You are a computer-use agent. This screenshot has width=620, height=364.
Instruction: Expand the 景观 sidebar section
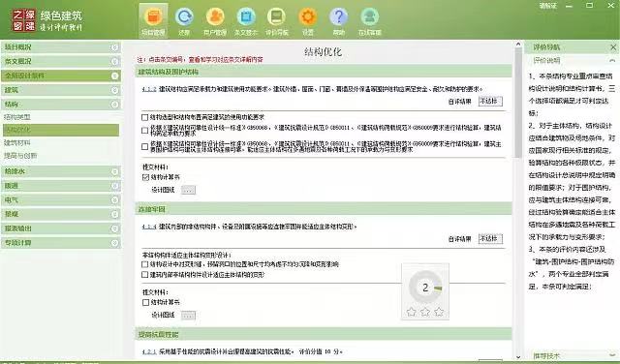pyautogui.click(x=114, y=214)
